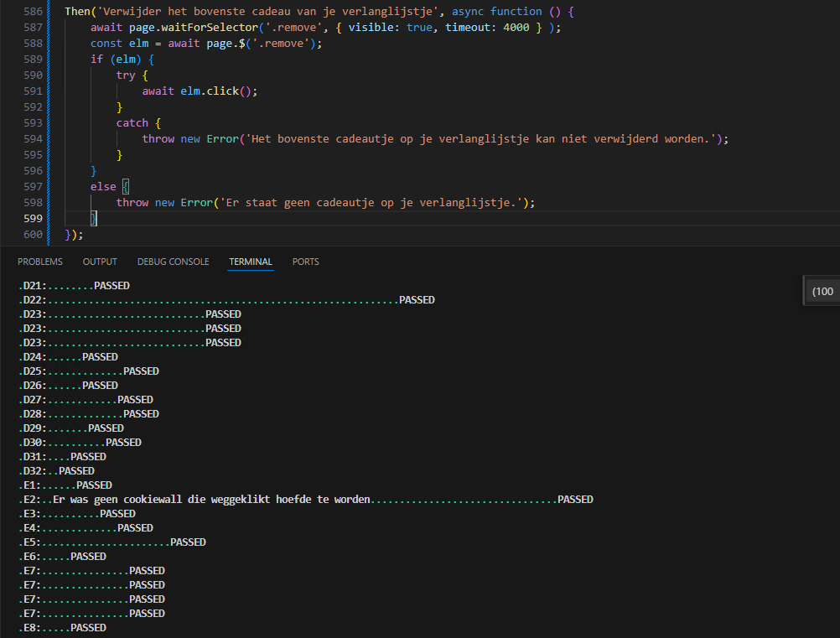The width and height of the screenshot is (840, 638).
Task: Click line number 600 in the gutter
Action: tap(33, 234)
